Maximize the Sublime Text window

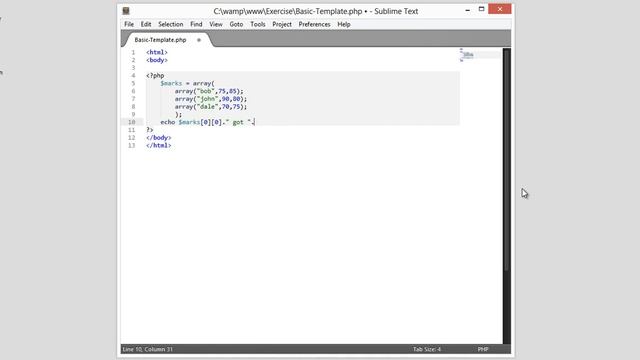(x=482, y=9)
